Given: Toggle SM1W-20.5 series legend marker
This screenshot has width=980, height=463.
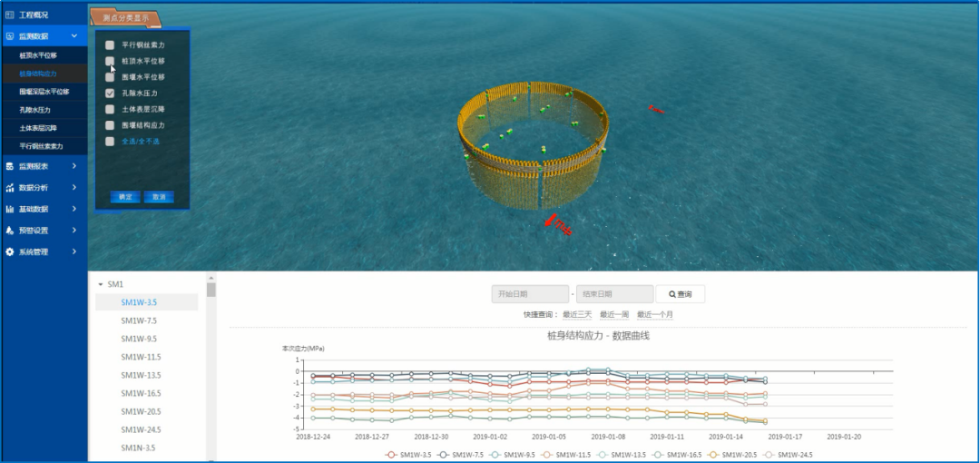Looking at the screenshot, I should point(713,455).
